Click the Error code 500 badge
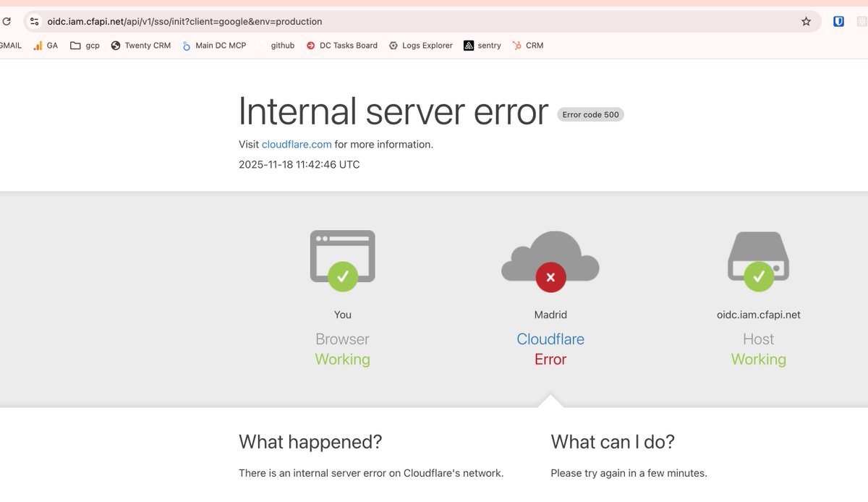The image size is (868, 502). (x=590, y=114)
